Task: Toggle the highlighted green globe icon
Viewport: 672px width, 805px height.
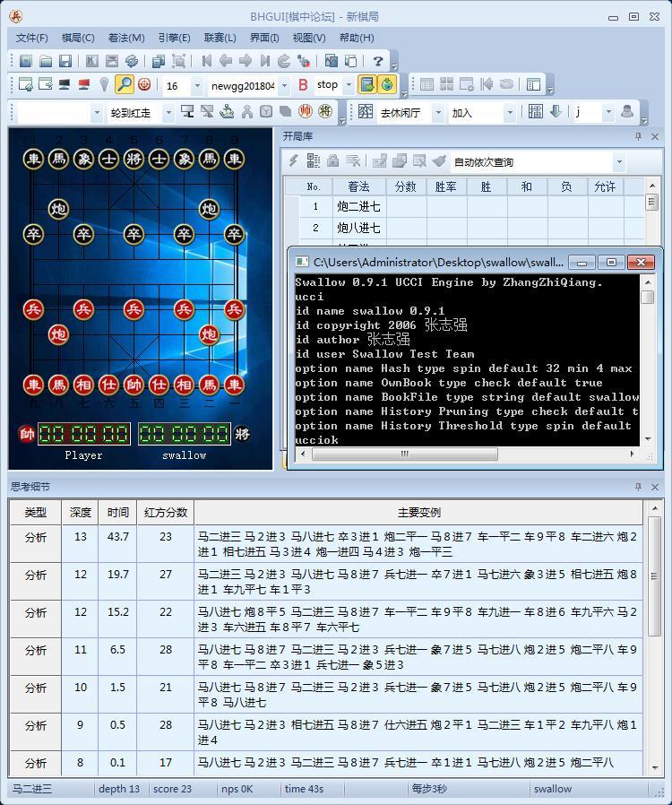Action: click(x=387, y=84)
